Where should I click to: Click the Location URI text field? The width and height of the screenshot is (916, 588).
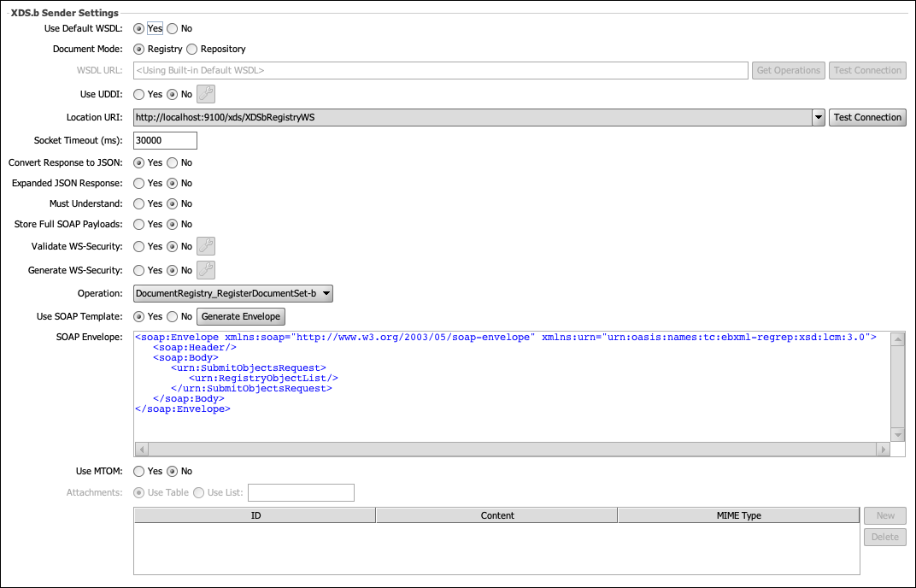tap(473, 117)
